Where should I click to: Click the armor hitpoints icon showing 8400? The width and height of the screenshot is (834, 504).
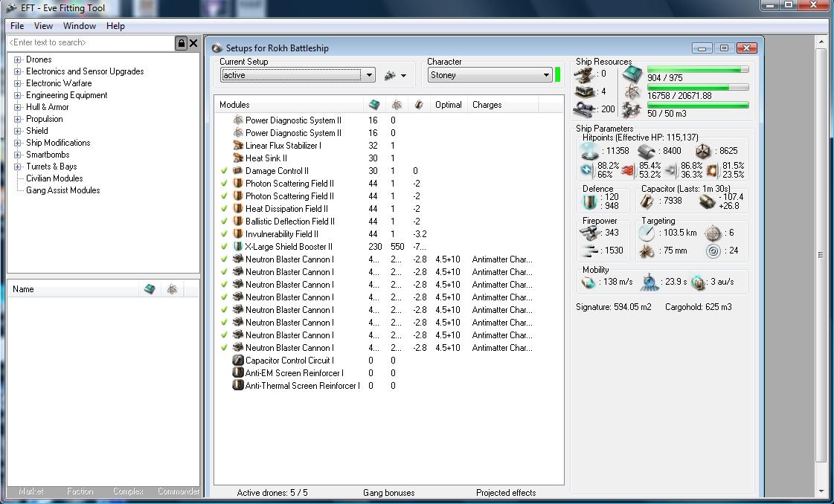click(647, 152)
